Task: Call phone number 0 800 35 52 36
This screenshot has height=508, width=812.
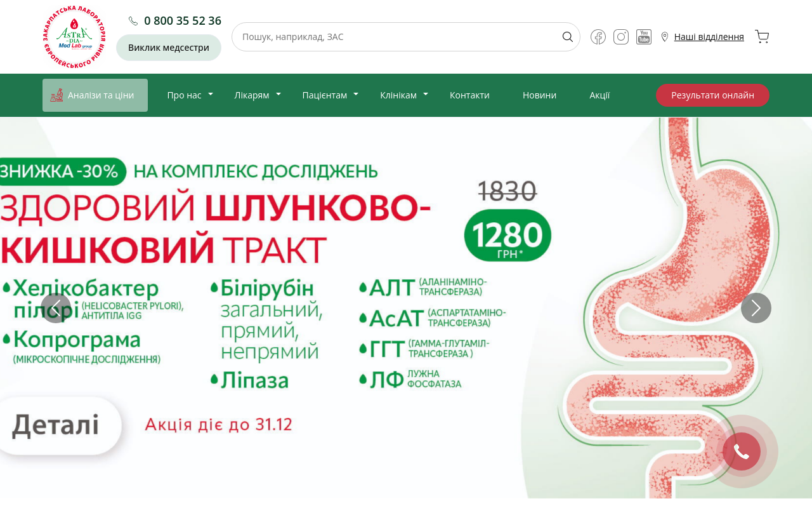Action: click(x=183, y=20)
